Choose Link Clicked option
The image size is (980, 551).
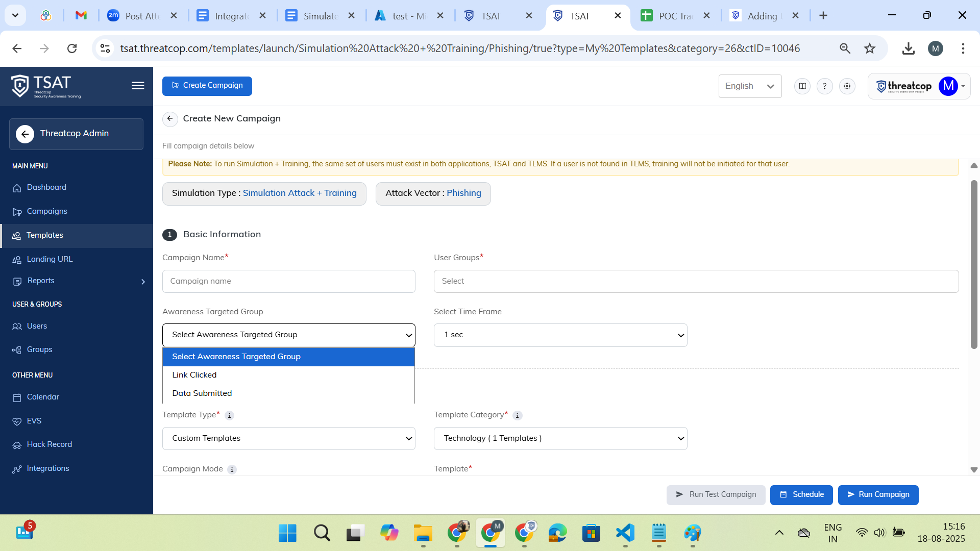click(x=288, y=375)
